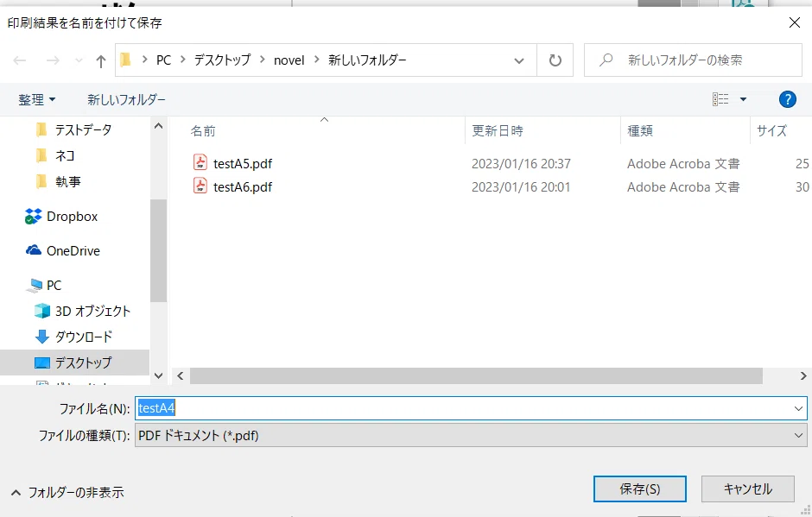Click navigation pane vertical scrollbar thumb

[x=158, y=250]
